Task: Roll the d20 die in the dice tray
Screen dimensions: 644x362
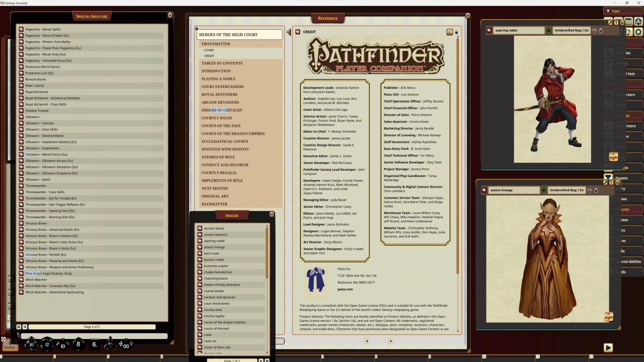Action: pyautogui.click(x=30, y=344)
